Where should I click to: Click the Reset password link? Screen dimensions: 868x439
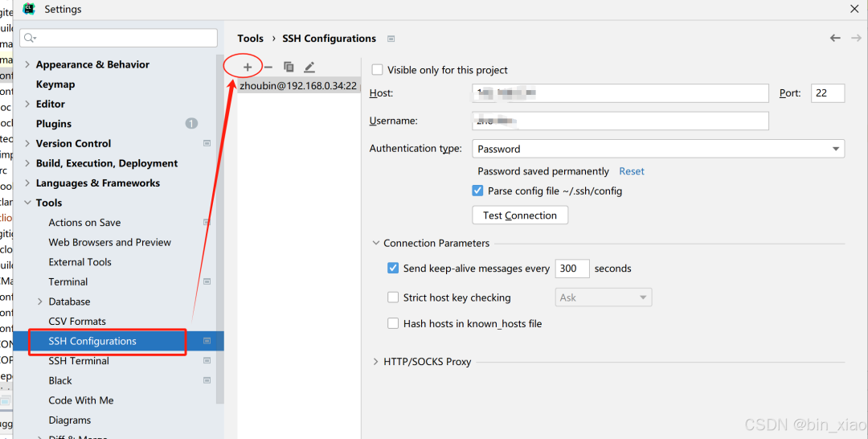(x=632, y=171)
